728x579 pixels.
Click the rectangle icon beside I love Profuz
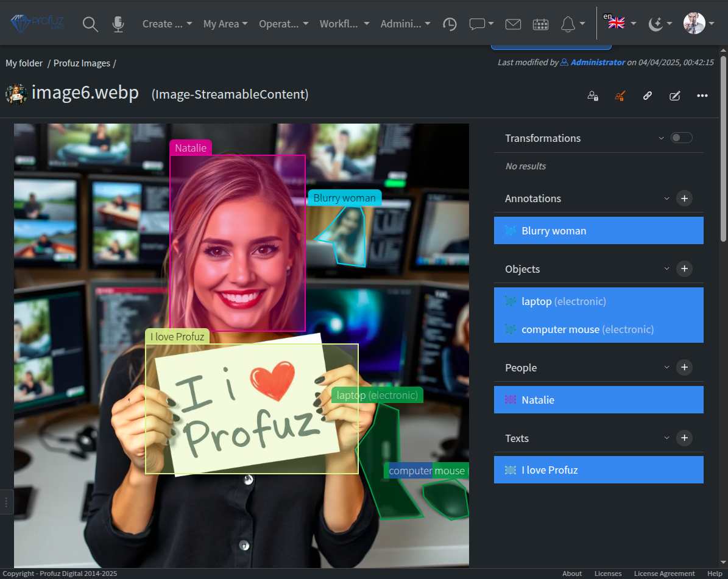[511, 470]
